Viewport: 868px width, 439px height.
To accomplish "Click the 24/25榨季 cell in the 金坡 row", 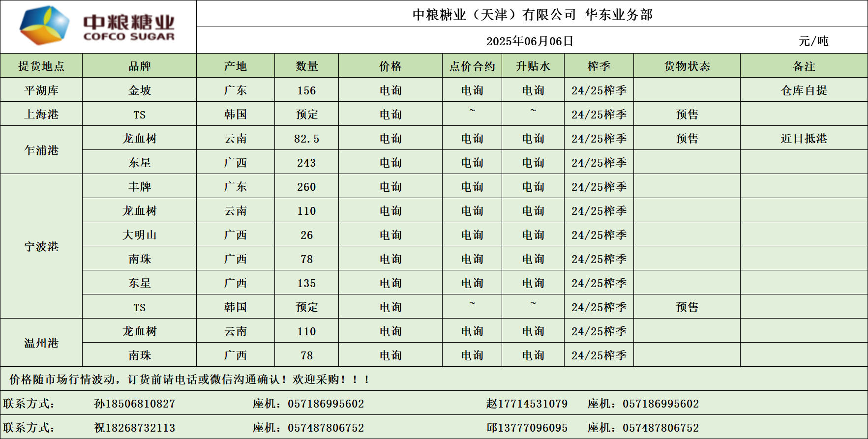I will pos(599,90).
